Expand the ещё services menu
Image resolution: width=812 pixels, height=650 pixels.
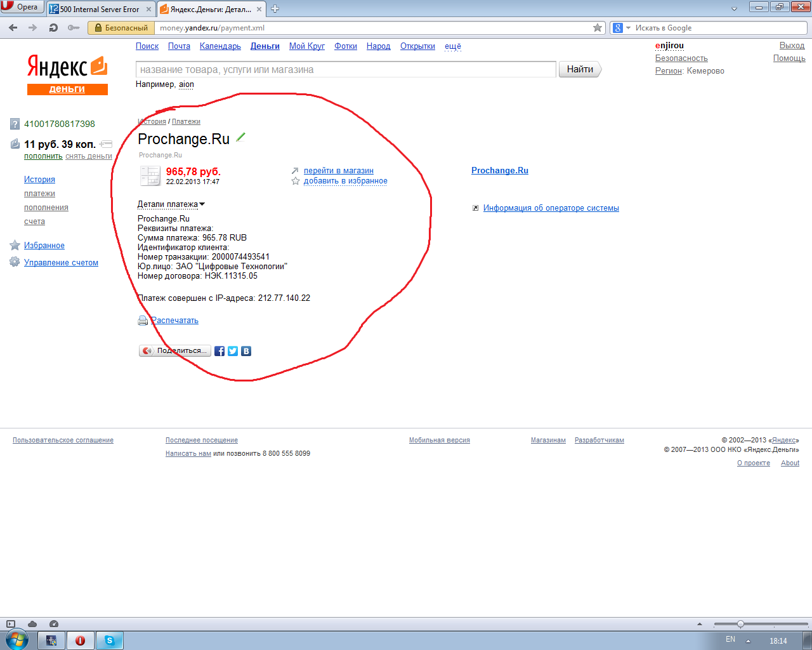point(453,46)
